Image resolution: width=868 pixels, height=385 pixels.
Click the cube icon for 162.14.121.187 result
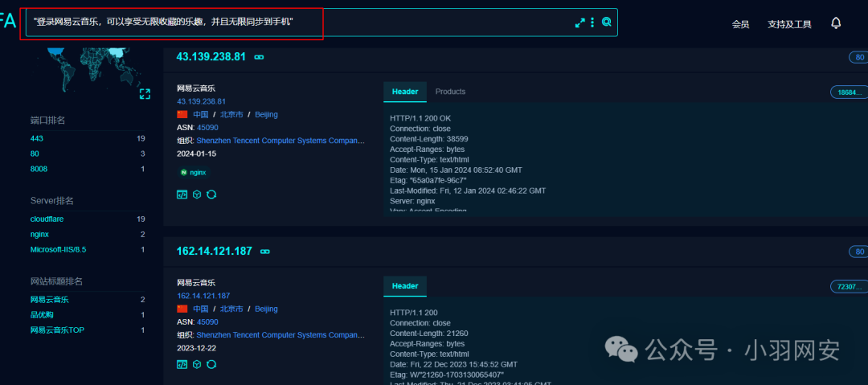(197, 364)
